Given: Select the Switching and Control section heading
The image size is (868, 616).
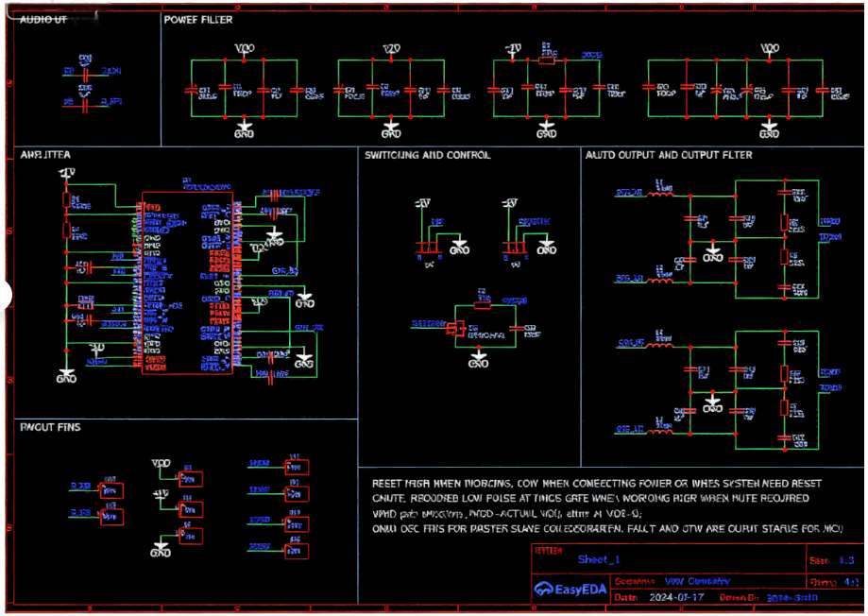Looking at the screenshot, I should pos(427,155).
